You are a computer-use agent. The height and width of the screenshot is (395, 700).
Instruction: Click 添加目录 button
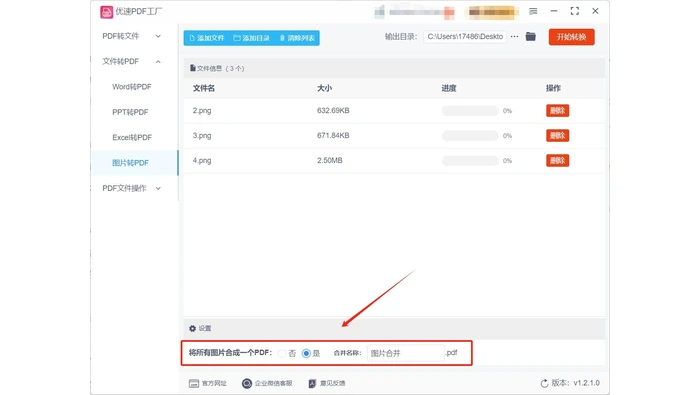[252, 38]
